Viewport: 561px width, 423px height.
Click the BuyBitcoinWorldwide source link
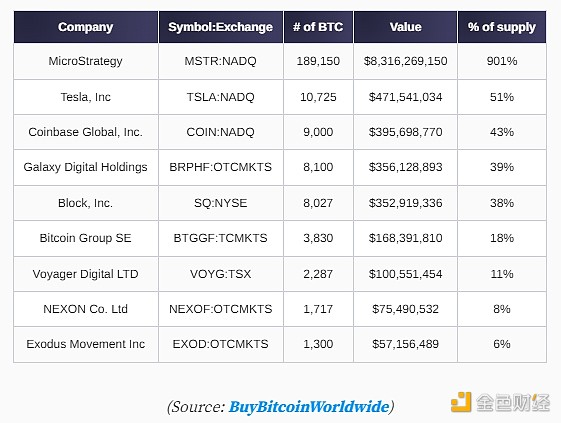pos(309,407)
